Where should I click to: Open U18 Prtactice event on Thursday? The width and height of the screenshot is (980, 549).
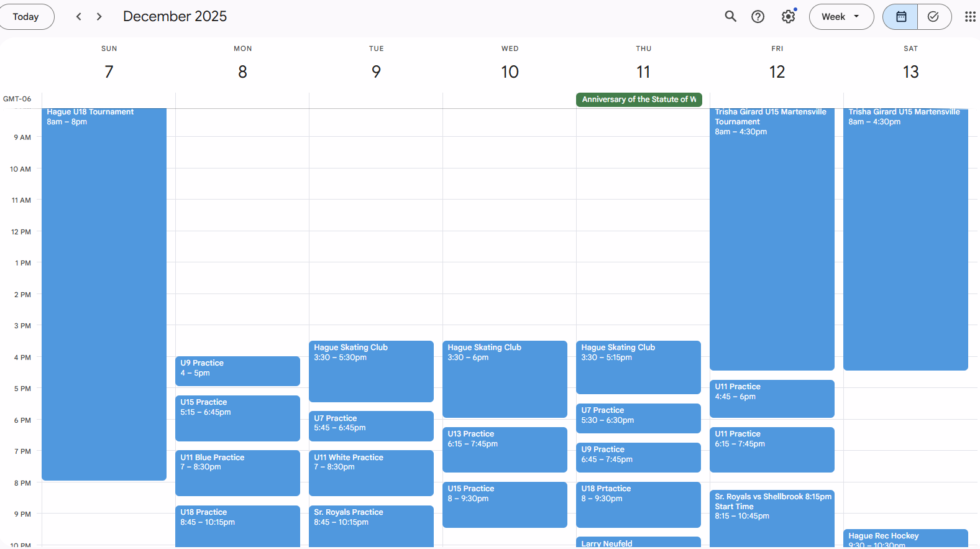(638, 504)
